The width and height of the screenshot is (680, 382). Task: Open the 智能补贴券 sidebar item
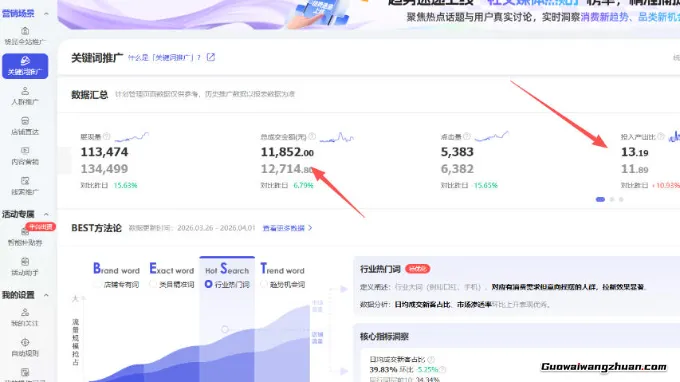(25, 237)
